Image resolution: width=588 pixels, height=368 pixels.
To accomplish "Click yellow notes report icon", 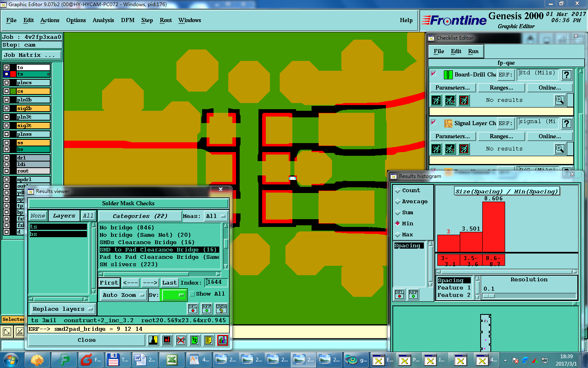I will pyautogui.click(x=209, y=340).
